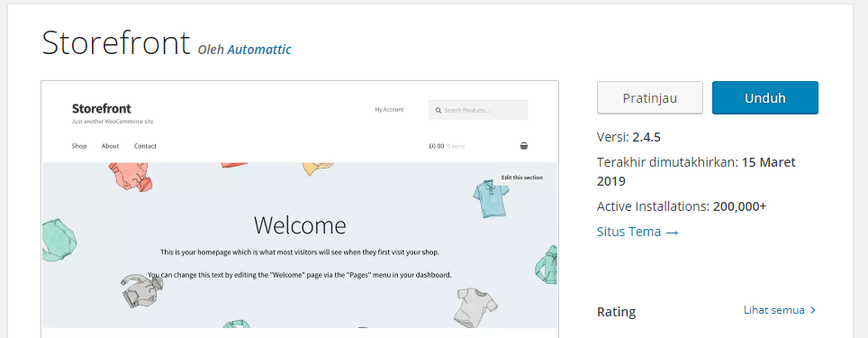Click the green sweater on left edge
The image size is (868, 338).
[59, 239]
